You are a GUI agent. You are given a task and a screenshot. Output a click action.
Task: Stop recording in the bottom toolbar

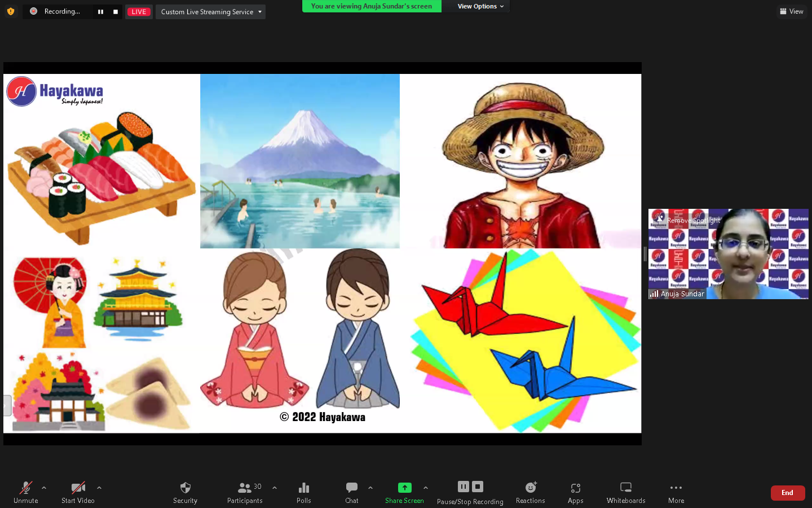[478, 487]
